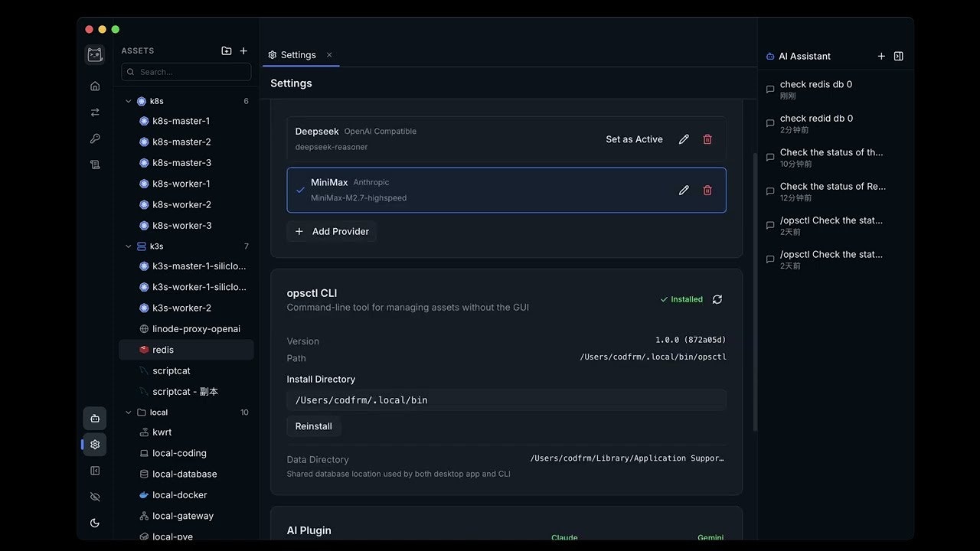
Task: Click the Reinstall button
Action: click(x=314, y=426)
